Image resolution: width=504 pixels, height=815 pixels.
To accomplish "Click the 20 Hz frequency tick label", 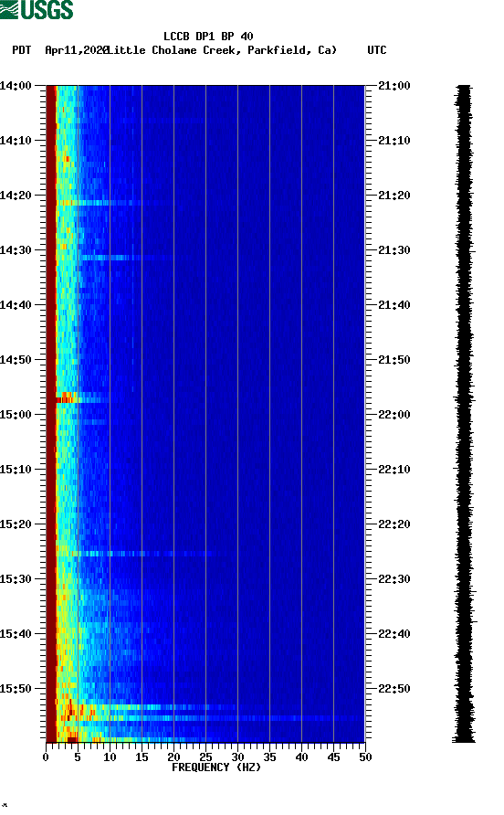I will point(173,757).
